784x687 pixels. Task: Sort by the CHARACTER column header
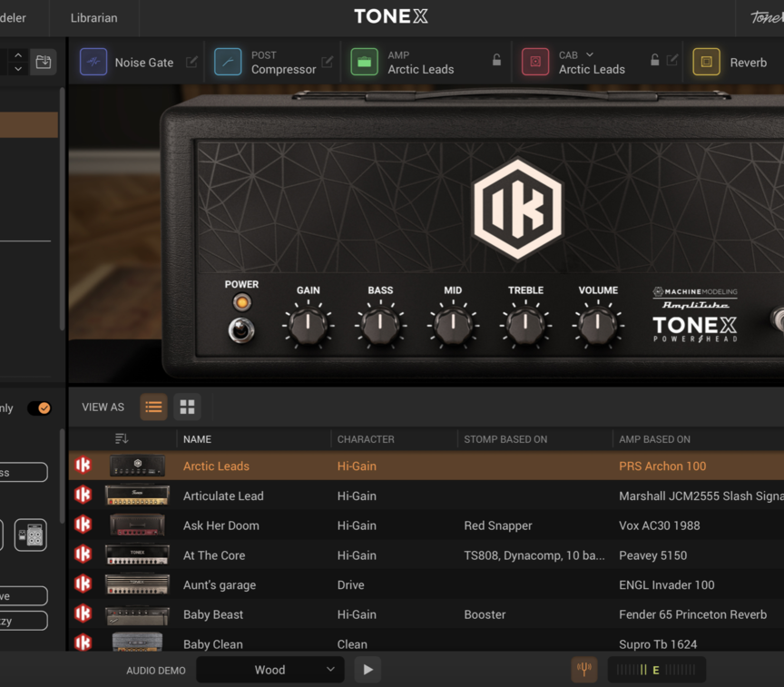point(366,439)
